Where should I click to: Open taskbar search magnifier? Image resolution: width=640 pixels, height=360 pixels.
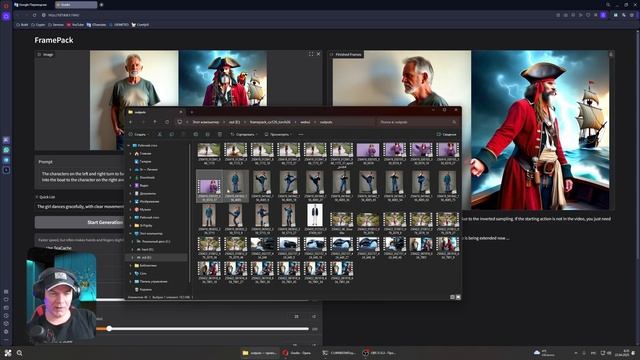19,353
